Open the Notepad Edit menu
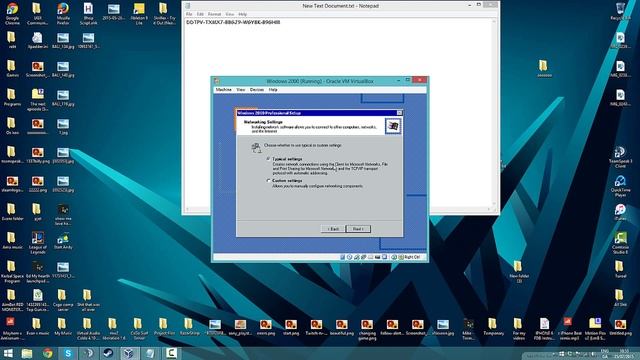640x360 pixels. [200, 14]
